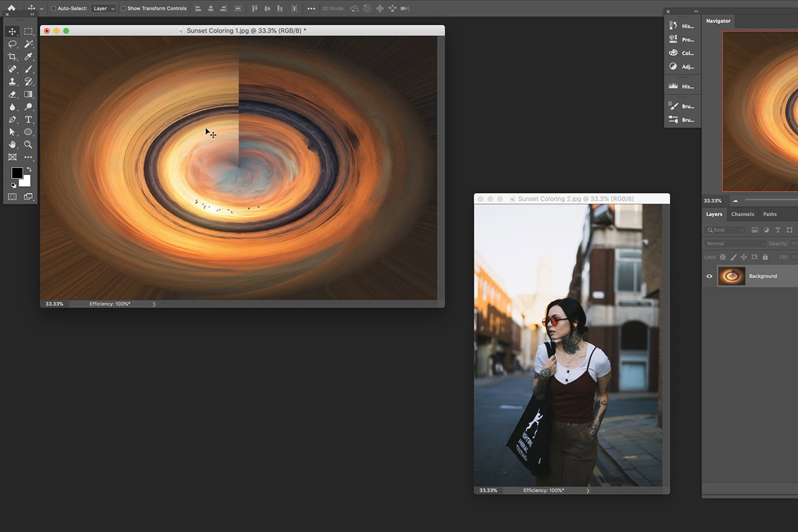Screen dimensions: 798x532
Task: Open the Adjustments panel icon
Action: coord(674,66)
